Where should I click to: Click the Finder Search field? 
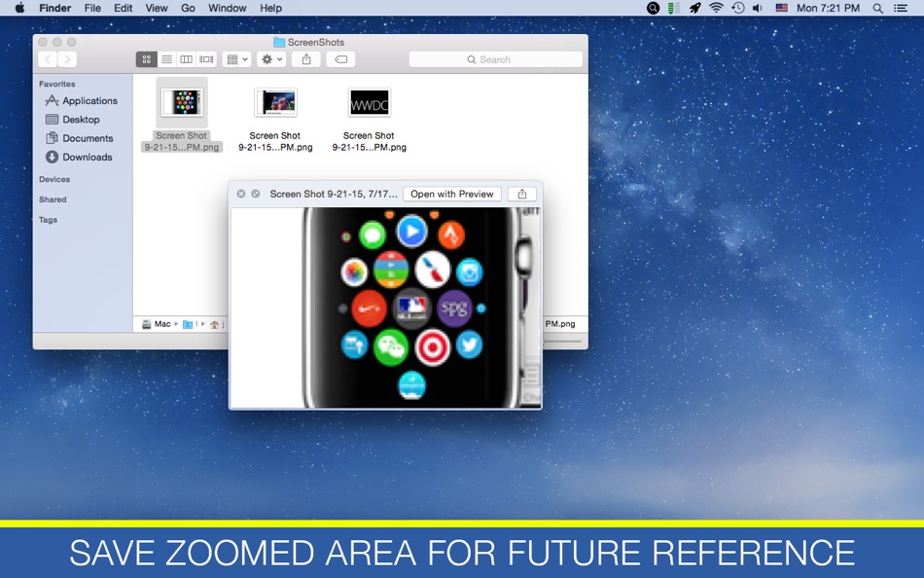pyautogui.click(x=496, y=59)
